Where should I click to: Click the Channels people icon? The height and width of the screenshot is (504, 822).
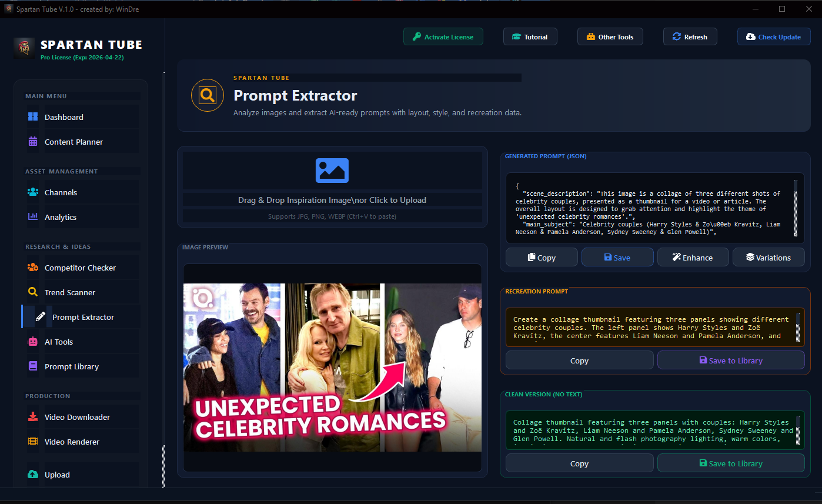tap(33, 192)
